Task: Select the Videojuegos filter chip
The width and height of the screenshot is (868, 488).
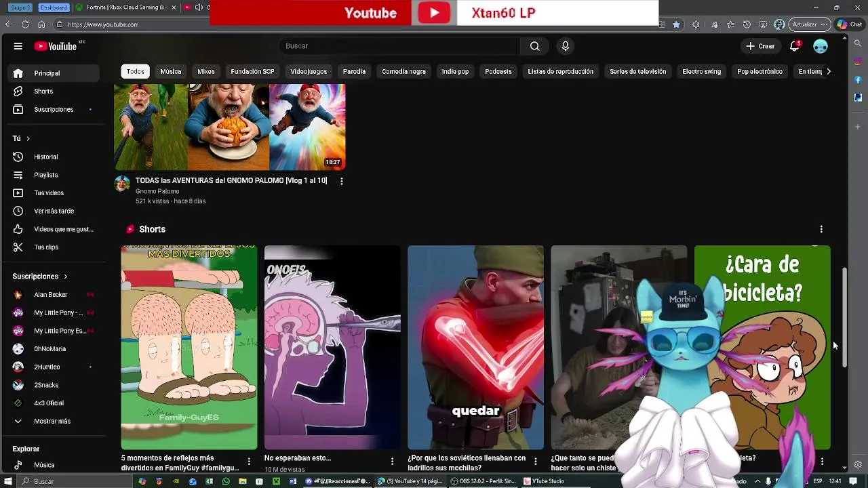Action: pos(309,71)
